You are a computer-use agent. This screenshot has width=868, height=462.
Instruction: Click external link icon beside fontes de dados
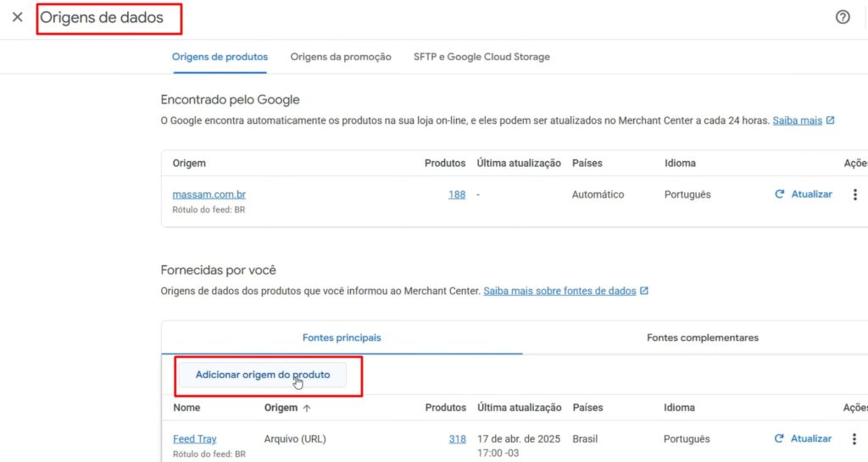coord(644,291)
